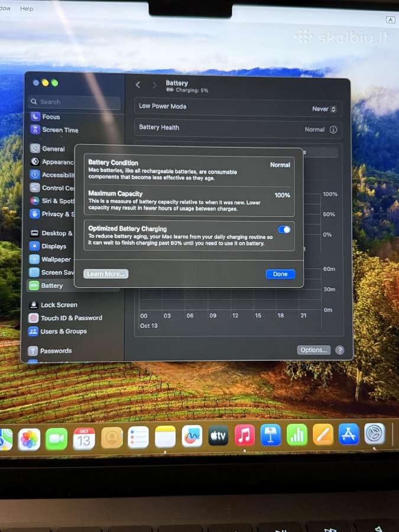The width and height of the screenshot is (399, 532).
Task: Open Numbers from the Dock
Action: (x=297, y=434)
